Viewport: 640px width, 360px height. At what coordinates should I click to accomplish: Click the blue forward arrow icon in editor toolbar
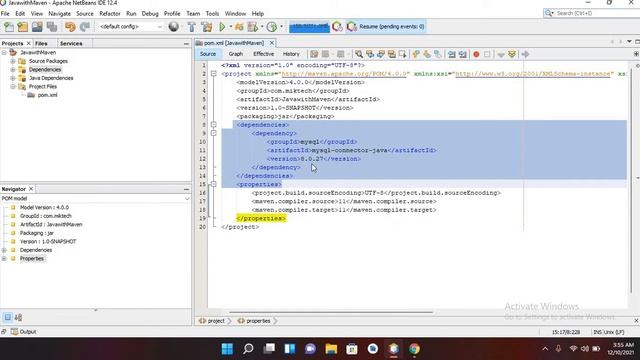pyautogui.click(x=525, y=54)
